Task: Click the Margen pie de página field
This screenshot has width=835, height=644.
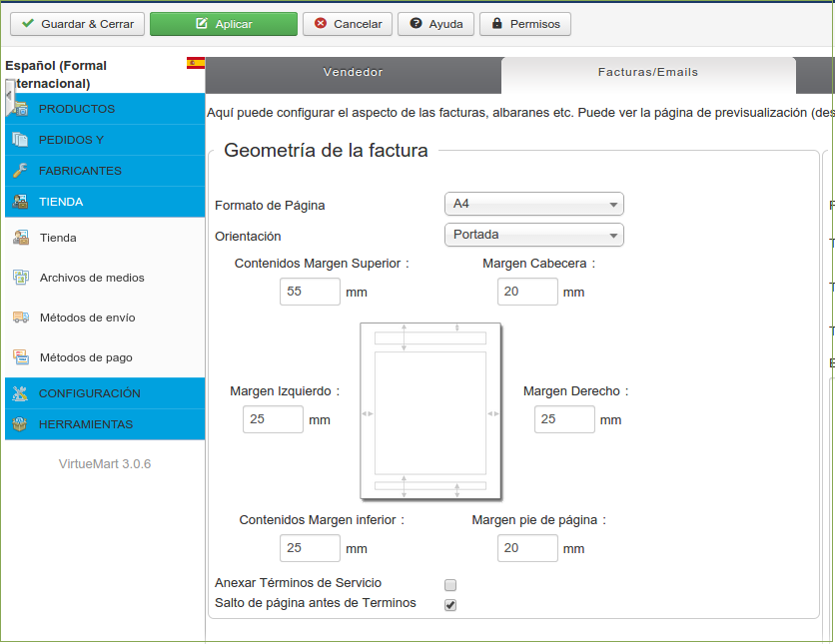Action: click(x=527, y=548)
